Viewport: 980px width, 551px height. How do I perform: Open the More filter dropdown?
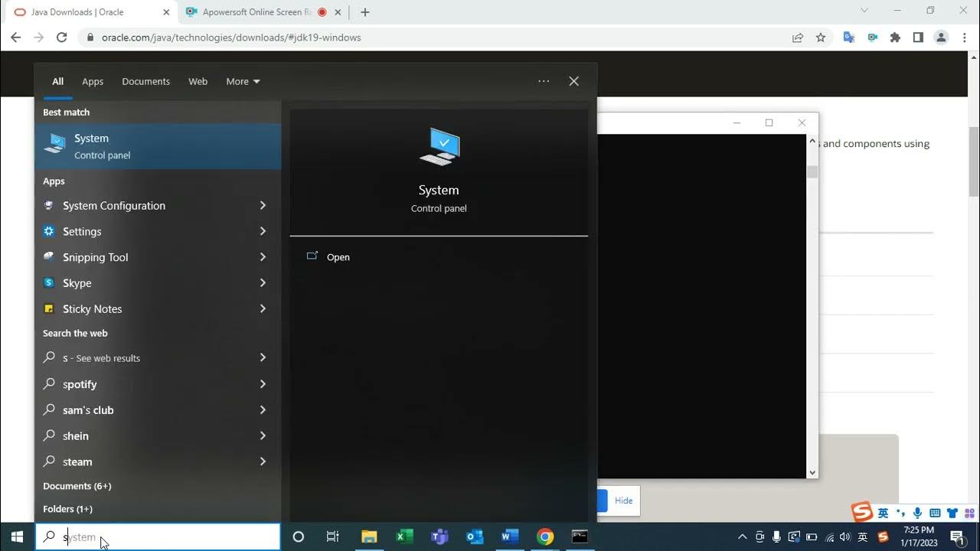point(243,81)
